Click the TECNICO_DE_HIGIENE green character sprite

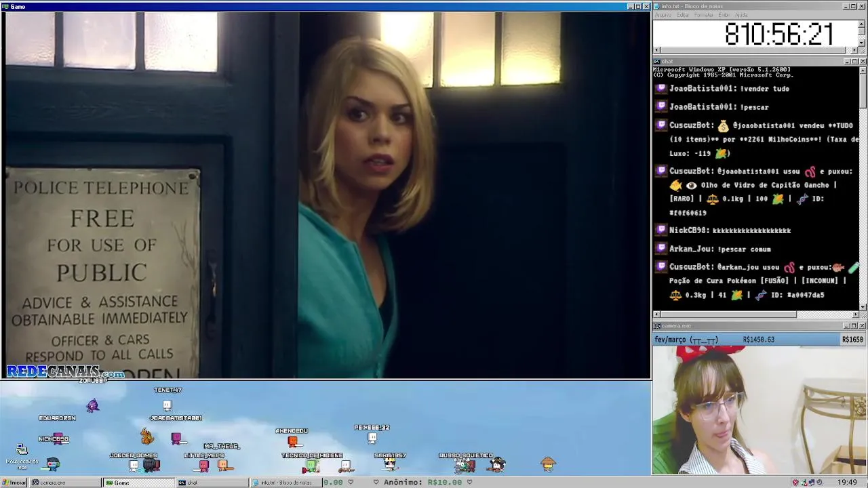tap(311, 466)
